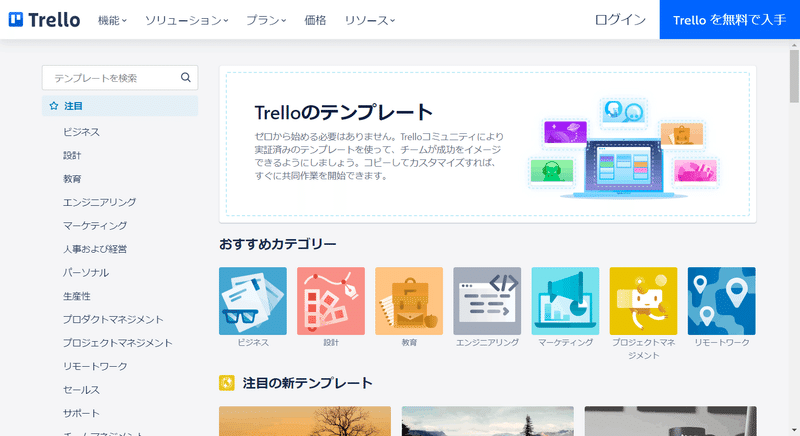This screenshot has height=436, width=800.
Task: Click the Trelloのテンプレート banner illustration
Action: tap(623, 148)
